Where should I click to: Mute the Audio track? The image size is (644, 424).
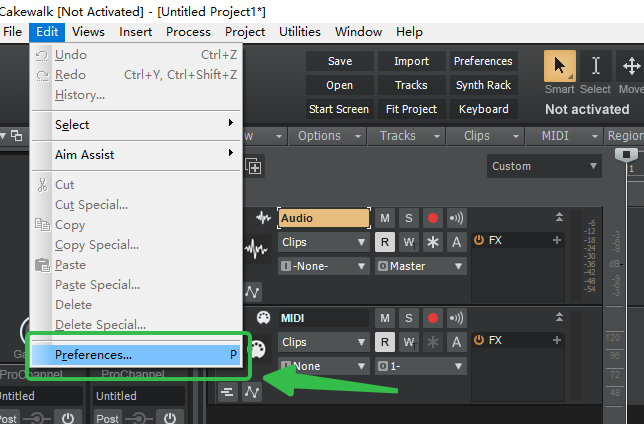tap(384, 218)
